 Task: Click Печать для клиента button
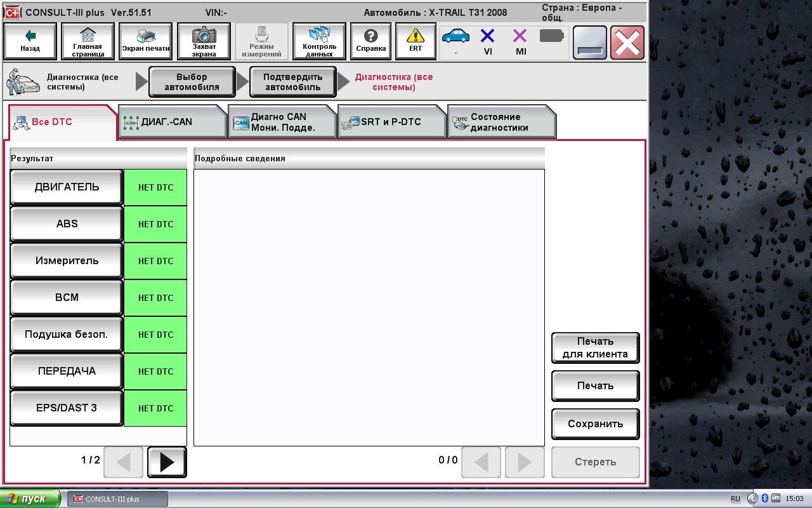tap(595, 348)
